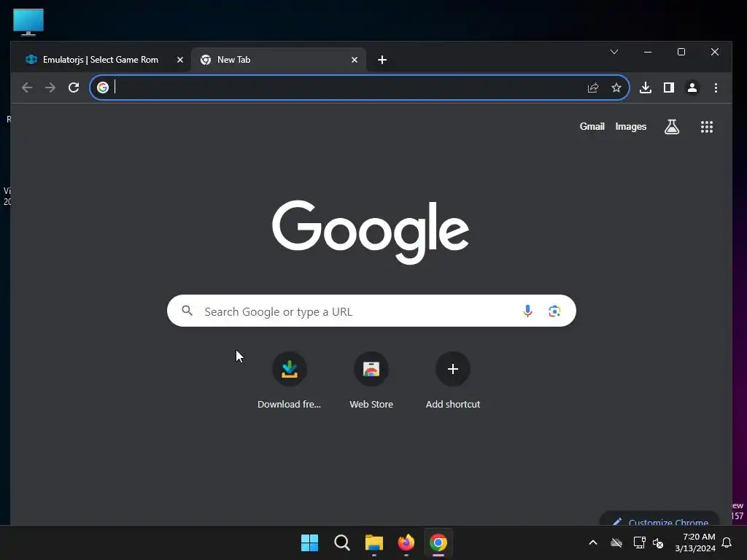Open the muted volume tray icon

click(659, 542)
